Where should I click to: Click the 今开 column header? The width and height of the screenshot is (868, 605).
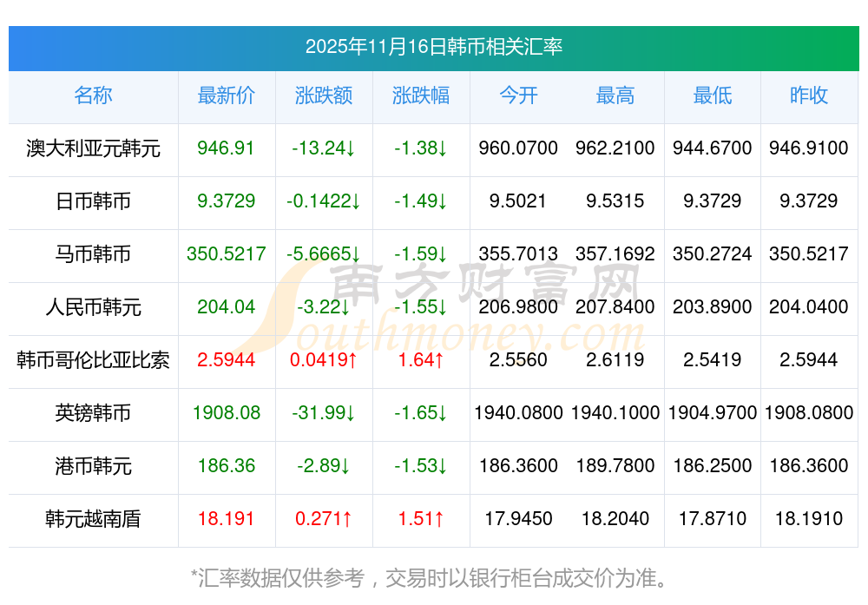click(x=518, y=95)
